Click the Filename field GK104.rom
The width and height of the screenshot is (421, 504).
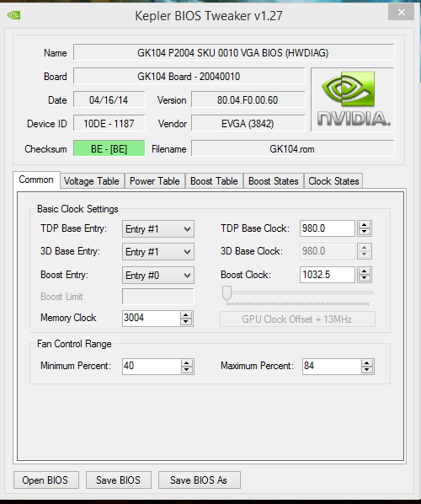pyautogui.click(x=292, y=148)
